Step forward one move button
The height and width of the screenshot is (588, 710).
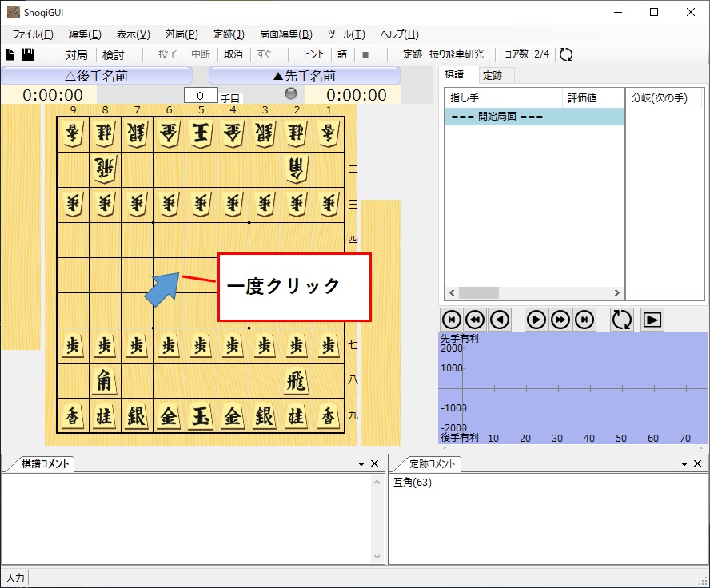point(536,320)
